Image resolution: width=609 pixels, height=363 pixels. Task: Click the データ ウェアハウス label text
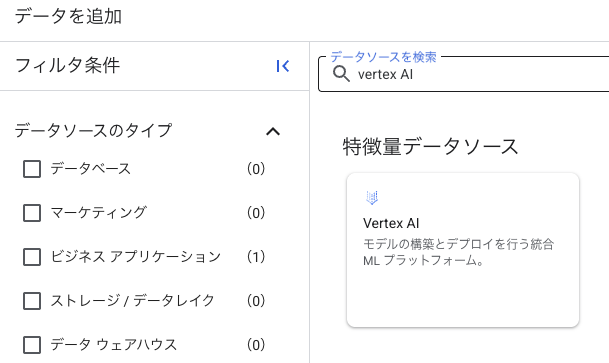(114, 345)
